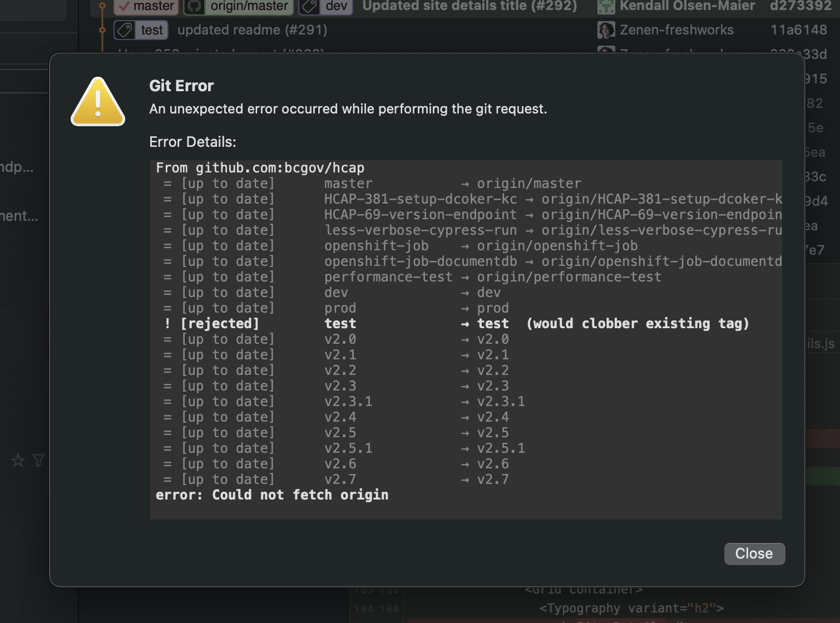Click Kendall Olsen-Maier's avatar icon
Viewport: 840px width, 623px height.
(606, 7)
